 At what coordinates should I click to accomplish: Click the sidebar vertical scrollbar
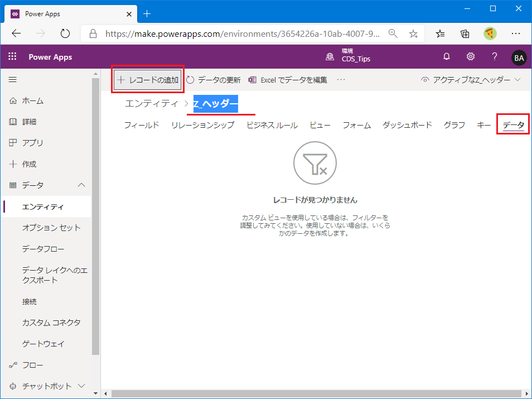coord(96,217)
